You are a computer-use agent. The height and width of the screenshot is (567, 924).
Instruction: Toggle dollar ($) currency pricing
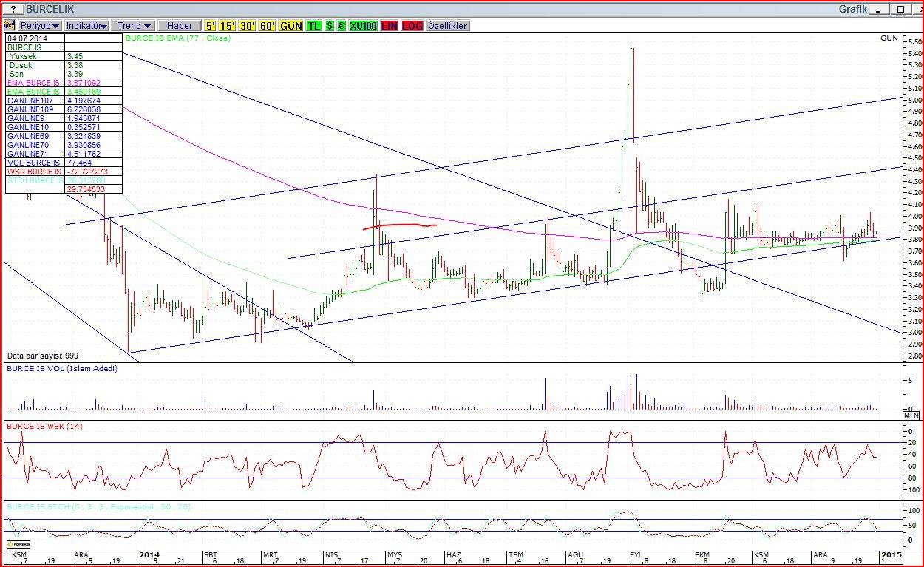[330, 25]
